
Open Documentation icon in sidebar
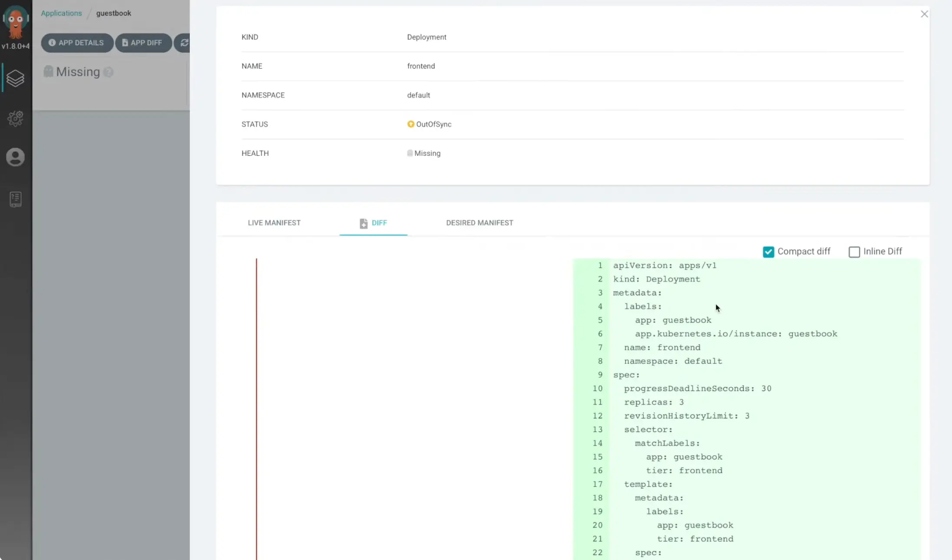click(x=15, y=199)
